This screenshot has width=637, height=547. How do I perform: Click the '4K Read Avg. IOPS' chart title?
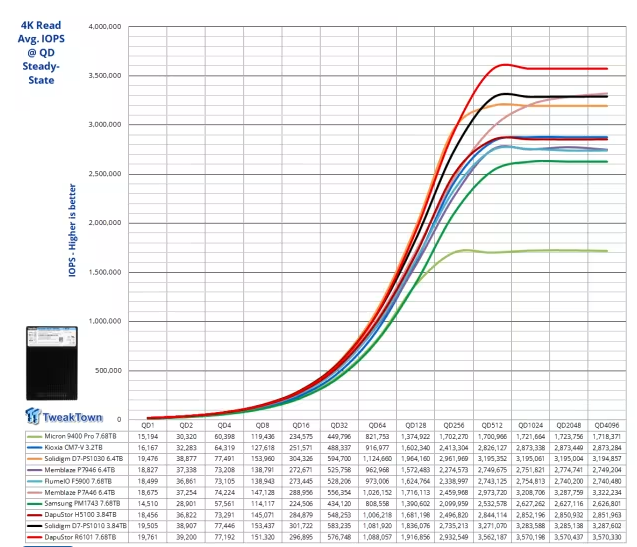point(41,52)
